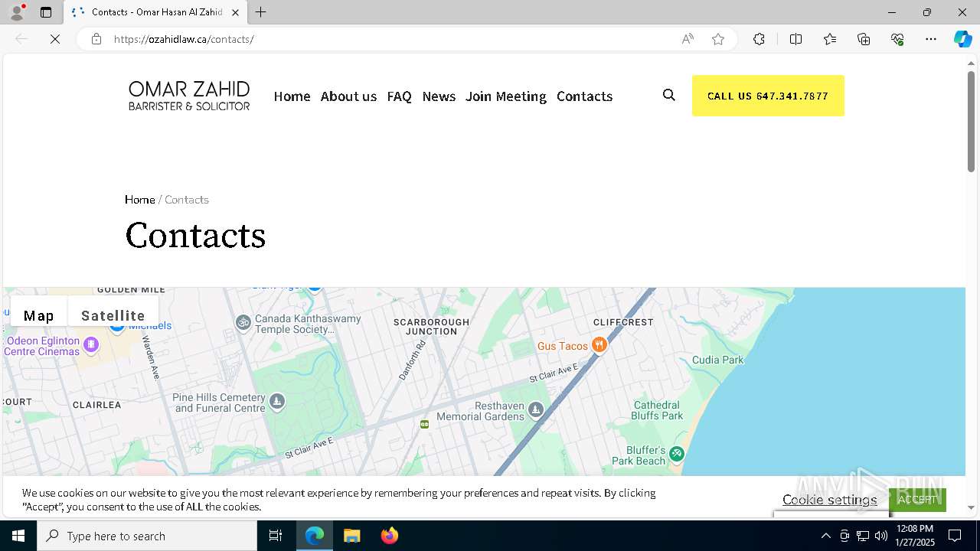Switch map to Satellite view
The image size is (980, 551).
point(113,315)
